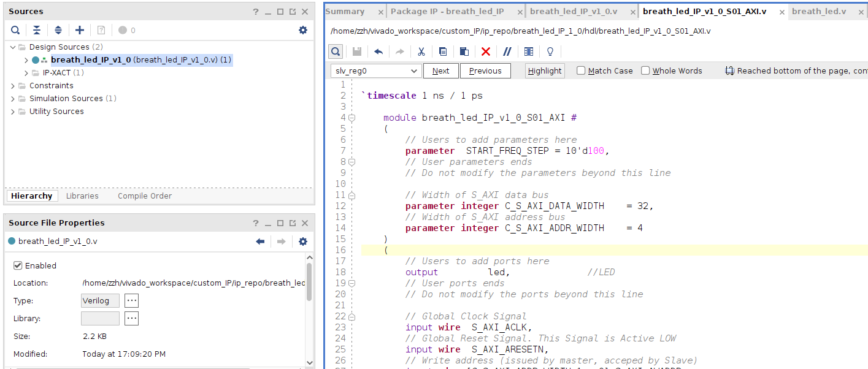Find the Next search match
The image size is (868, 369).
pos(440,71)
